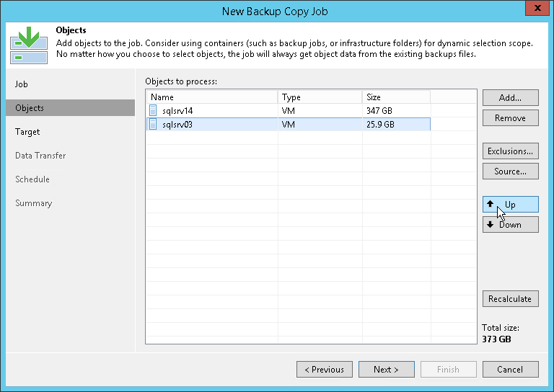Open the Data Transfer step
This screenshot has width=554, height=392.
pos(40,155)
